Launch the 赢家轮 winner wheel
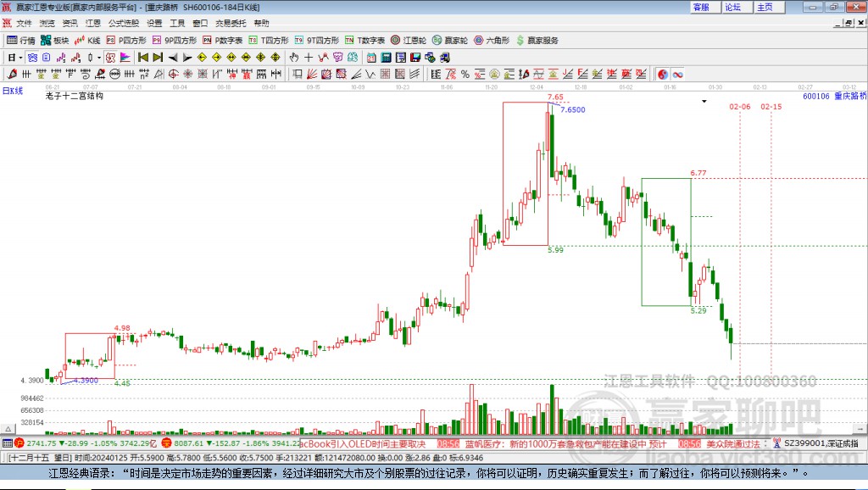The height and width of the screenshot is (490, 868). (x=450, y=41)
